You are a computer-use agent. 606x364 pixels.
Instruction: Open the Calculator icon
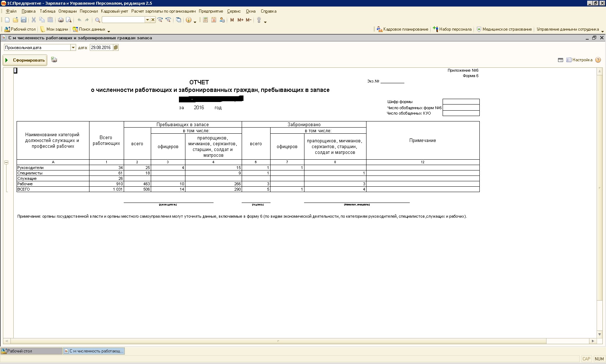(x=206, y=20)
